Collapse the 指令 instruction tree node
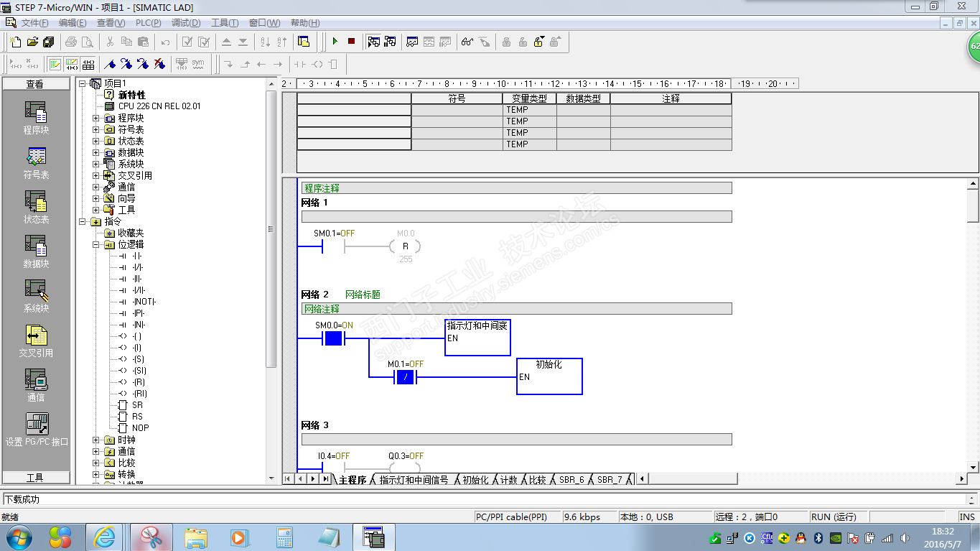This screenshot has height=551, width=980. tap(83, 221)
